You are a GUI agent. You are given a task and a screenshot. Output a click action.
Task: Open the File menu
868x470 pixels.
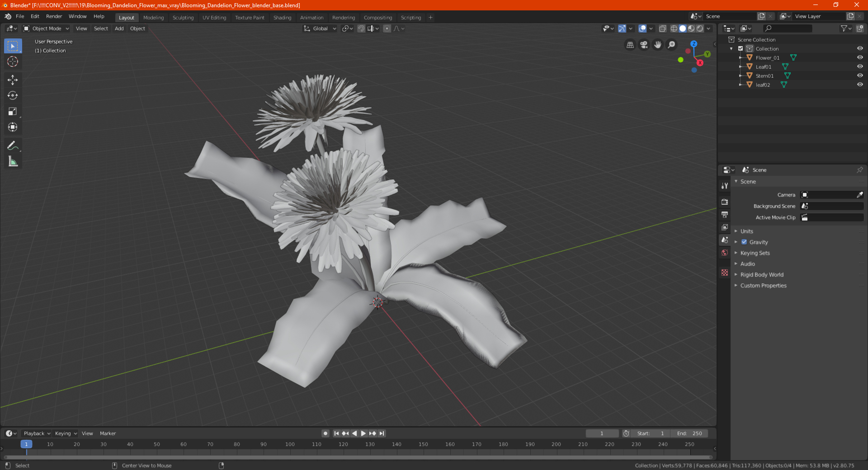point(20,16)
